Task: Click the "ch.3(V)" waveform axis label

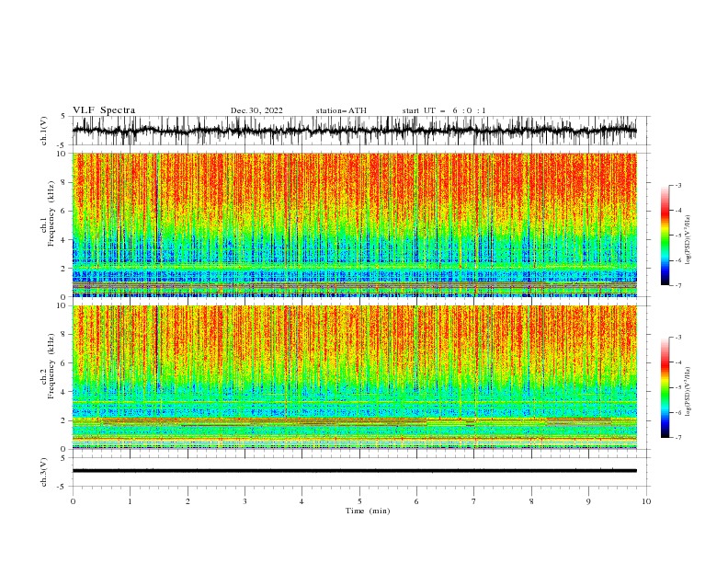Action: (x=44, y=472)
